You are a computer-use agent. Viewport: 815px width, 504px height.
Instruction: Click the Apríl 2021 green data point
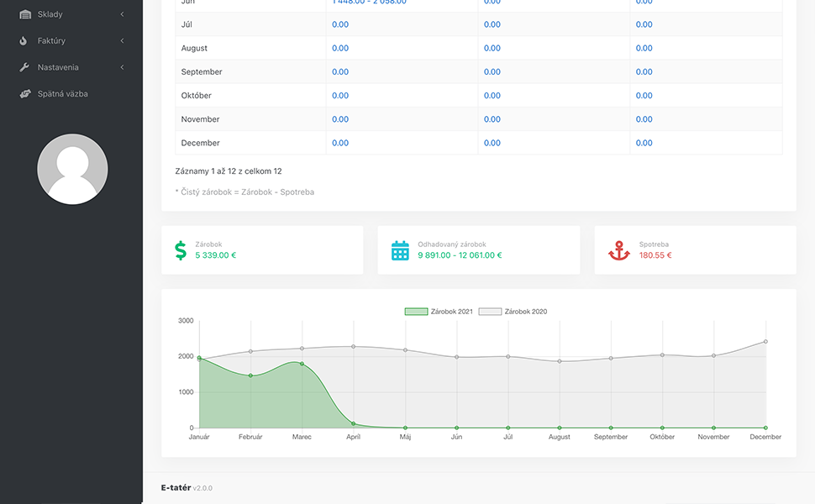(354, 424)
